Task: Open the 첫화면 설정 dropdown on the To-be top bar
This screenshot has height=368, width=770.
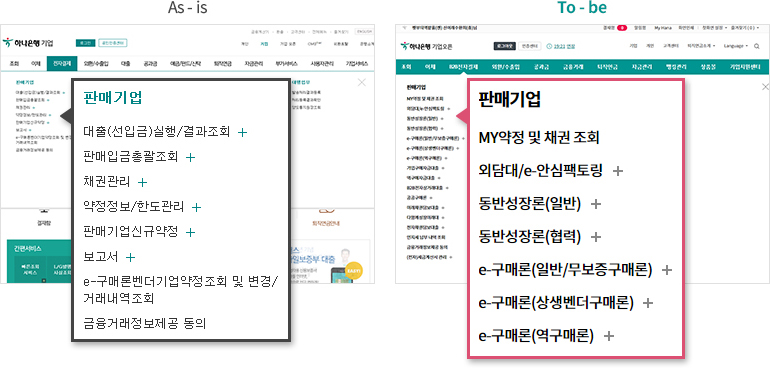Action: pyautogui.click(x=715, y=28)
